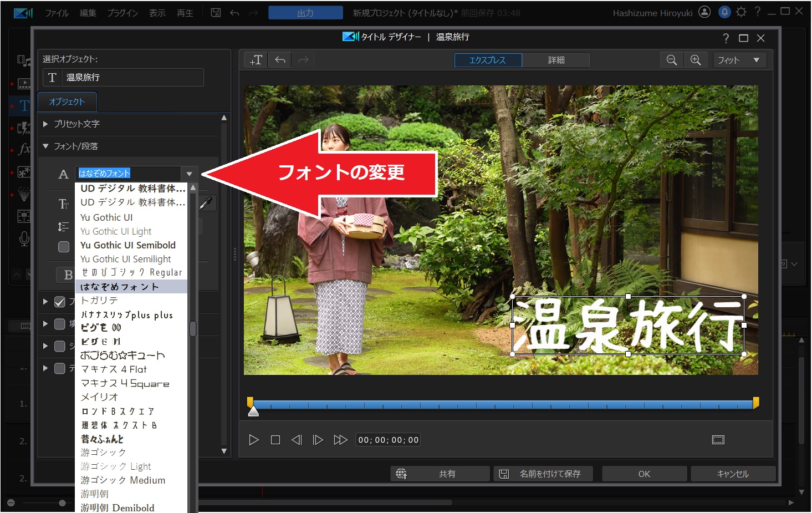Viewport: 812px width, 513px height.
Task: Uncheck the checked box beside the フ section
Action: point(60,302)
